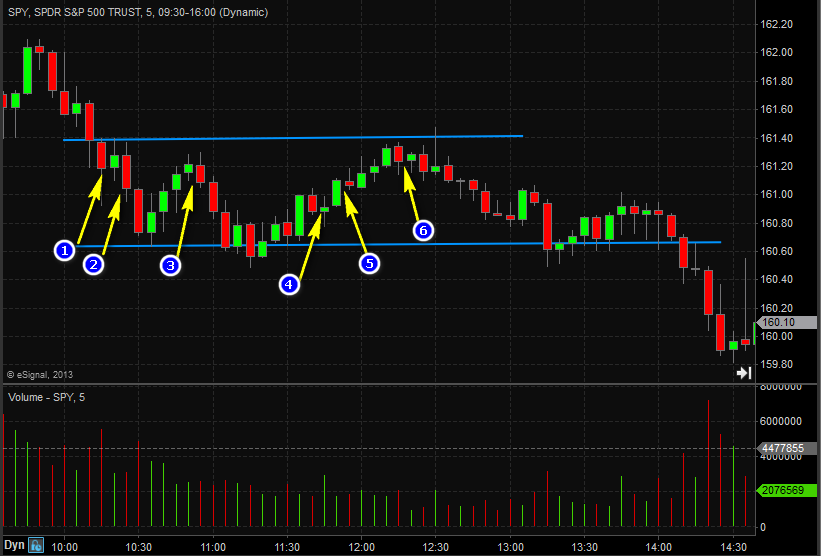Viewport: 821px width, 556px height.
Task: Click the 10:00 time axis label
Action: [x=64, y=547]
